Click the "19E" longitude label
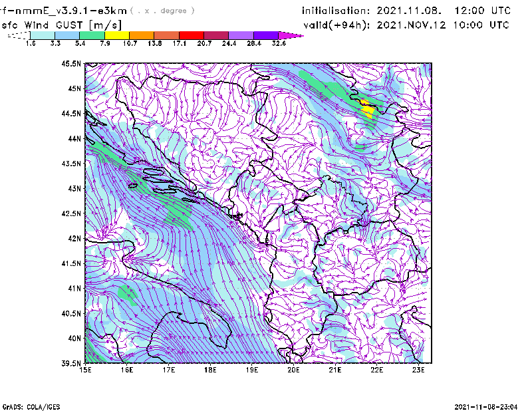Image resolution: width=532 pixels, height=411 pixels. 252,370
